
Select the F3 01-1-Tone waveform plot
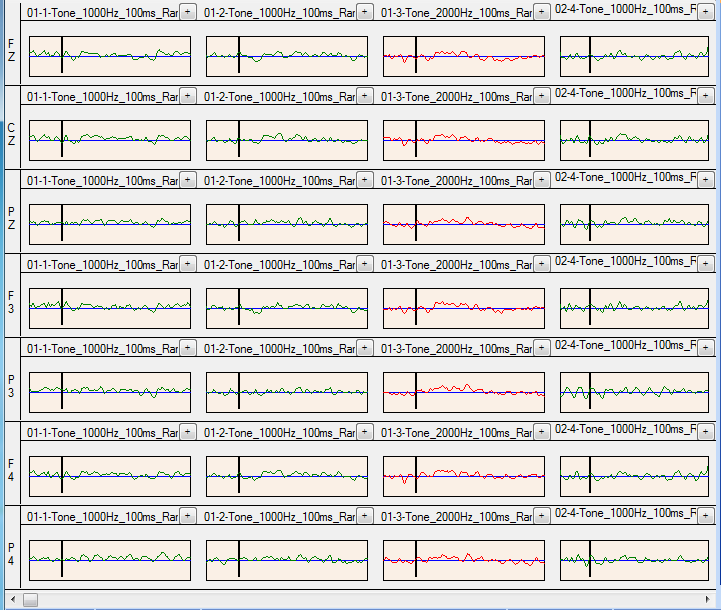(110, 308)
